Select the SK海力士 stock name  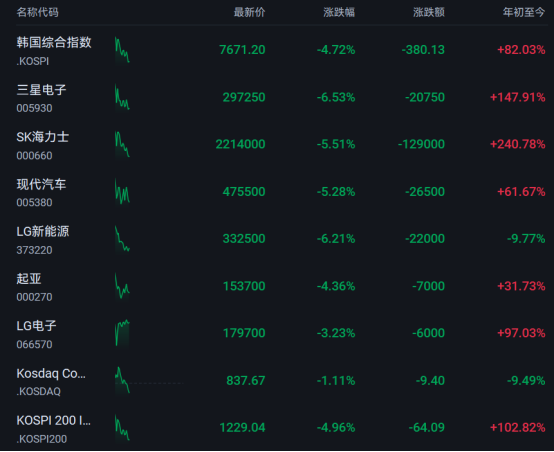[43, 137]
